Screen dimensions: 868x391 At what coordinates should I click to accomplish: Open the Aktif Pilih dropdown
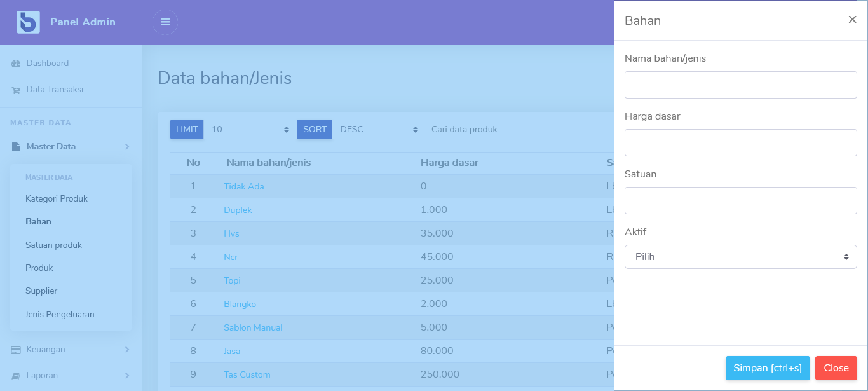pyautogui.click(x=741, y=257)
